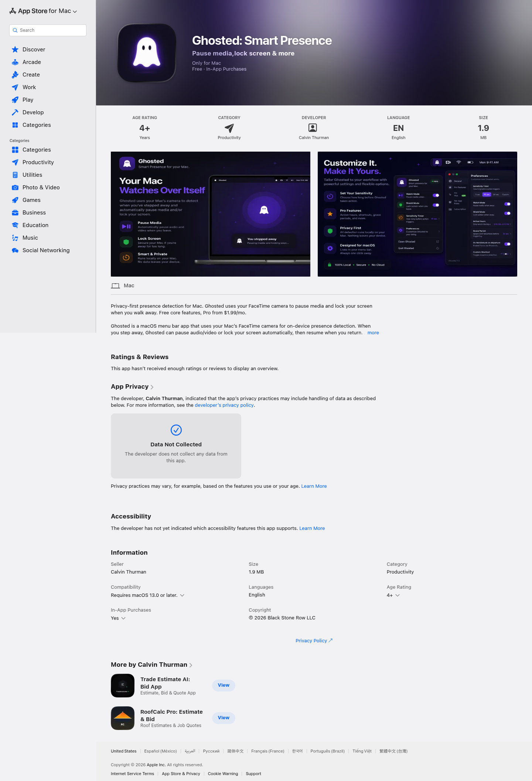Open the first Ghosted screenshot

pos(211,214)
